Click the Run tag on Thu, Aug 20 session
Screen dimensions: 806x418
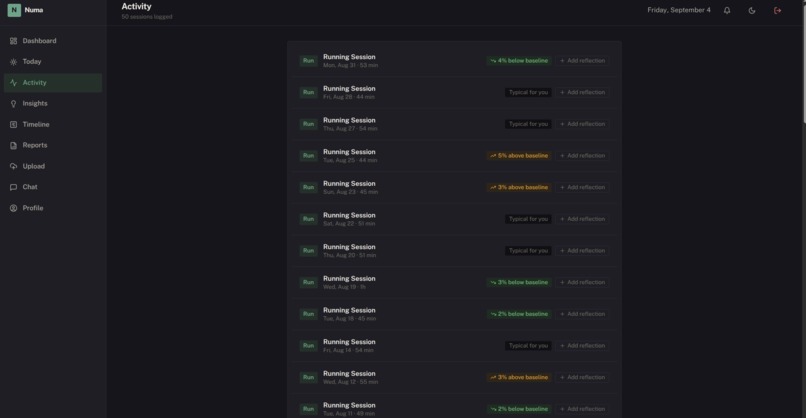coord(308,251)
